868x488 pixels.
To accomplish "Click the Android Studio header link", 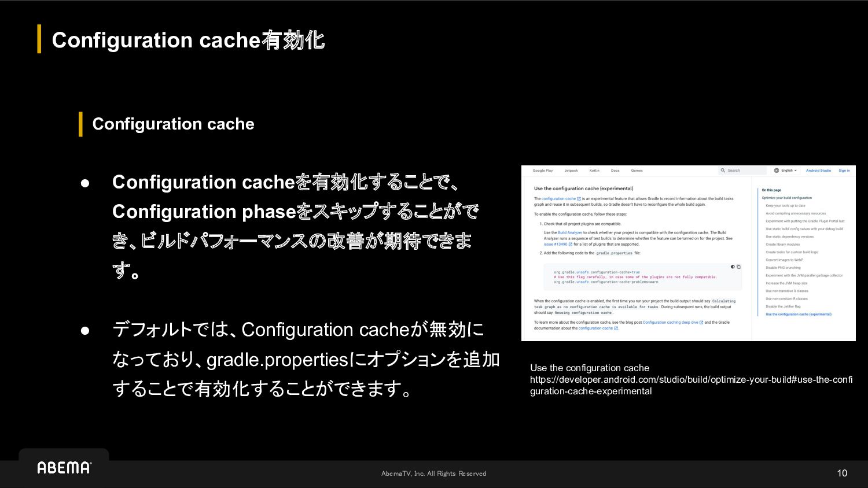I will [818, 171].
